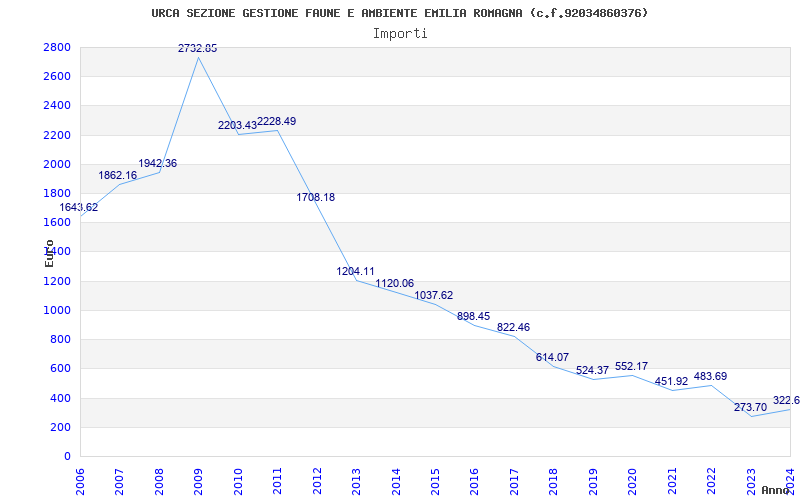Viewport: 800px width, 500px height.
Task: Click the 2008 year axis label
Action: pos(159,482)
